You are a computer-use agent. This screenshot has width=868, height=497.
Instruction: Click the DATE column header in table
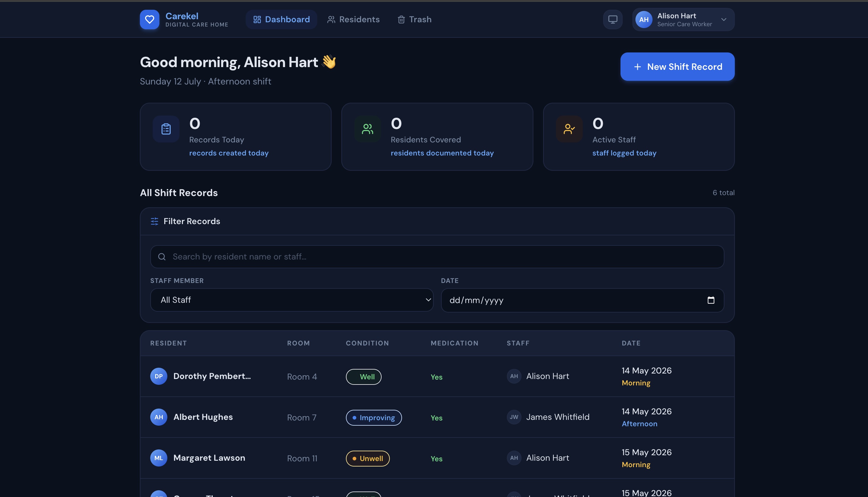[631, 343]
